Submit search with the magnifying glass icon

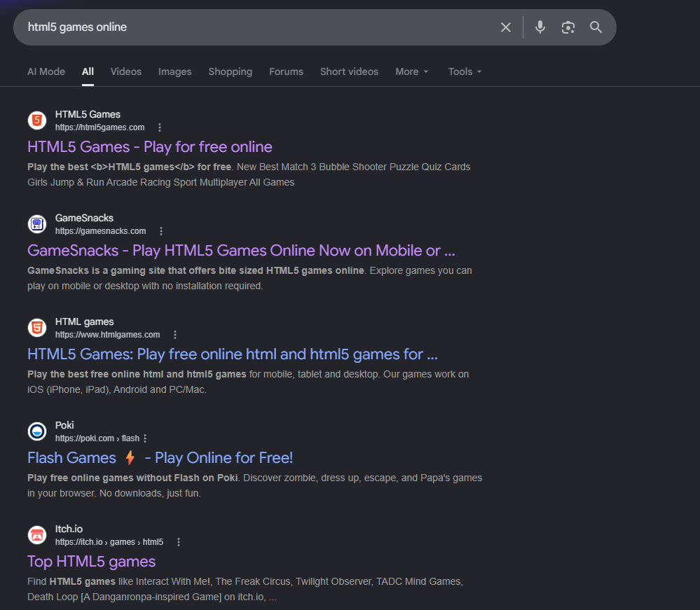tap(596, 27)
